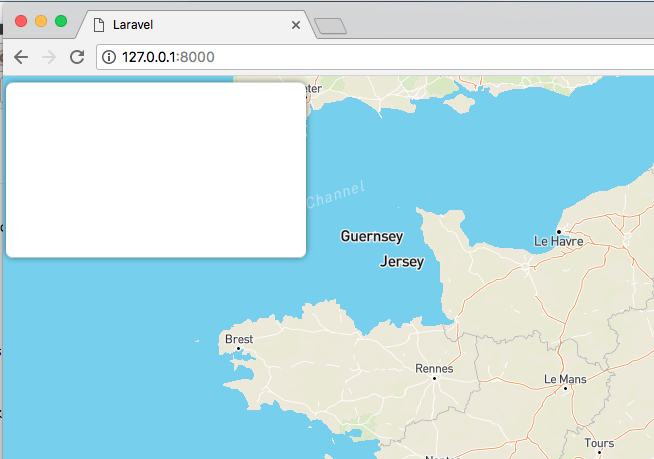
Task: Click the Guernsey label on the map
Action: 372,236
